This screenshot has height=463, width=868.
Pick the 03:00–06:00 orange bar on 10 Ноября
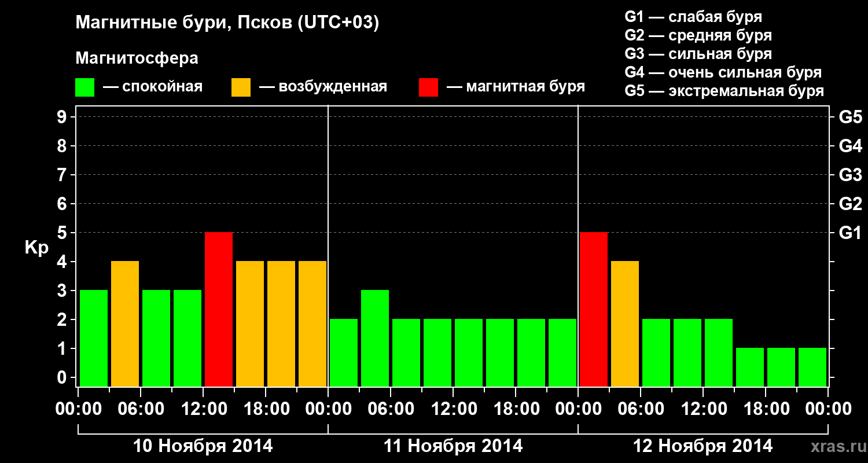(125, 324)
